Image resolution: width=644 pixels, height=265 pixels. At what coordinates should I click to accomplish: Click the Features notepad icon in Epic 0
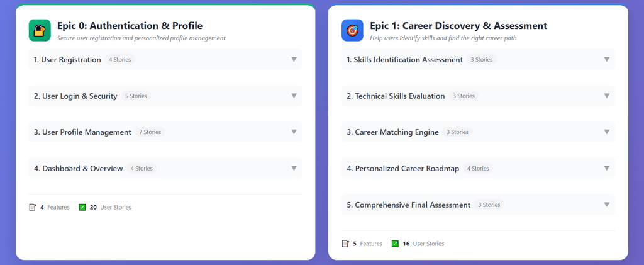pos(33,207)
